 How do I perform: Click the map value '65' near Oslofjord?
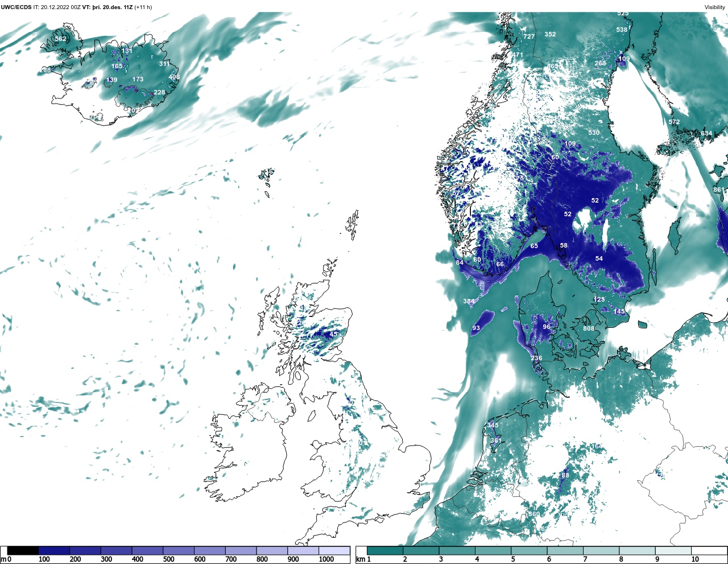(x=534, y=246)
